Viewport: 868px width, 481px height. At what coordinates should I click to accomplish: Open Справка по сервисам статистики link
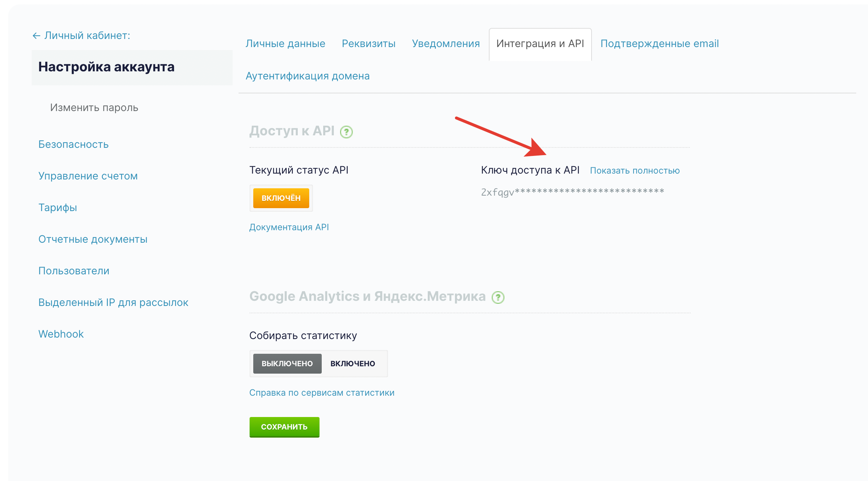click(322, 393)
